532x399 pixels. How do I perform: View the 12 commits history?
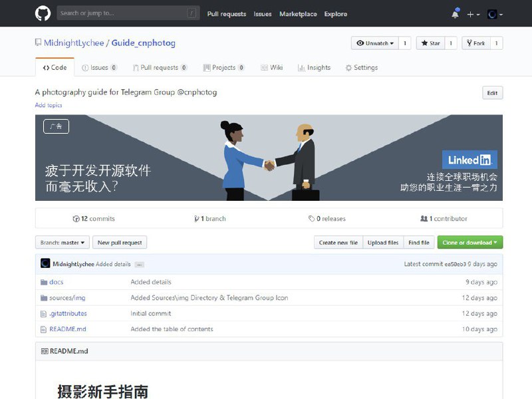pyautogui.click(x=94, y=219)
